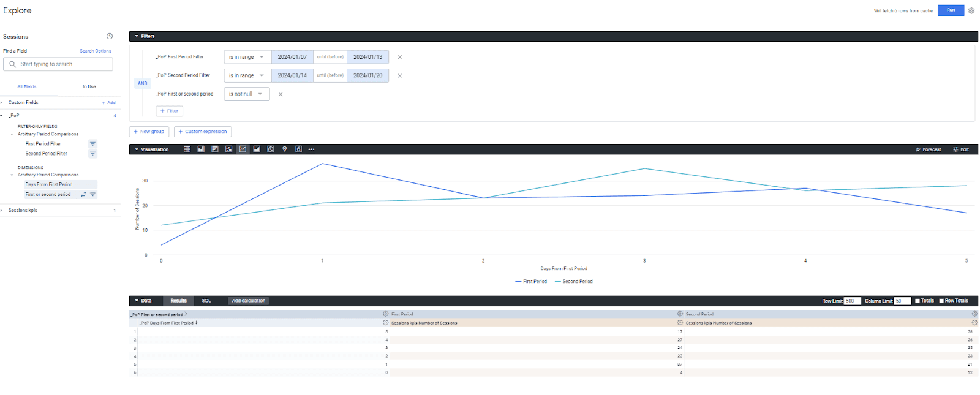This screenshot has height=395, width=980.
Task: Collapse the Filters section
Action: point(137,36)
